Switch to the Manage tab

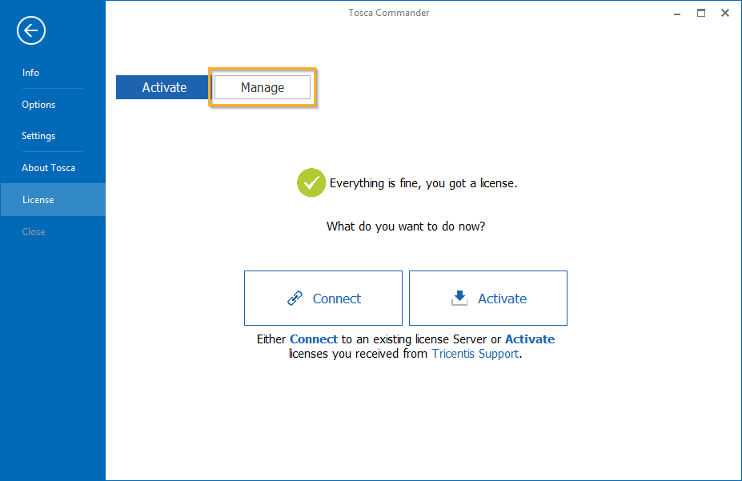click(x=263, y=87)
